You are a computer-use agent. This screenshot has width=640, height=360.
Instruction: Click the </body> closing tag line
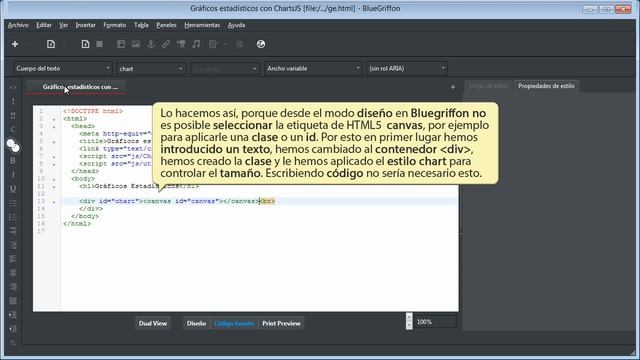(x=85, y=216)
